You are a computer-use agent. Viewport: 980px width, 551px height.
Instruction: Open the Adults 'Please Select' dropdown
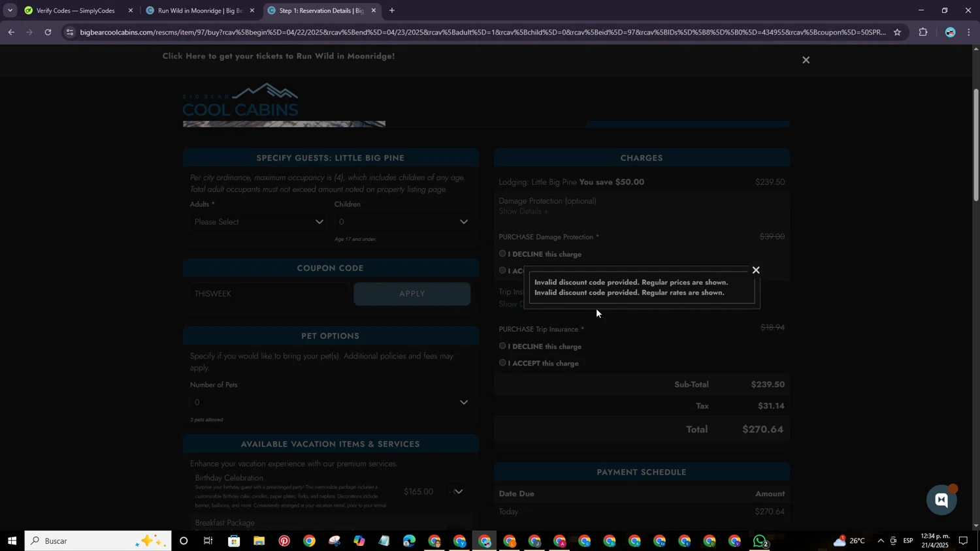pos(259,222)
